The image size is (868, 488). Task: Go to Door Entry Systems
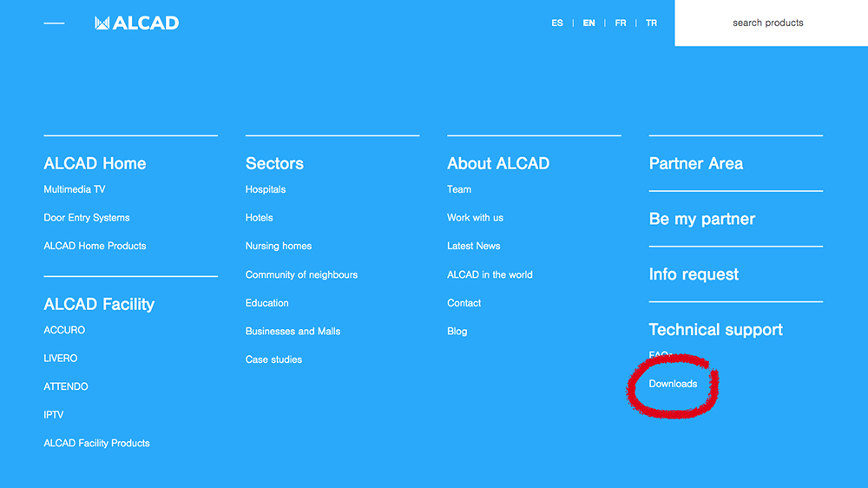coord(87,218)
